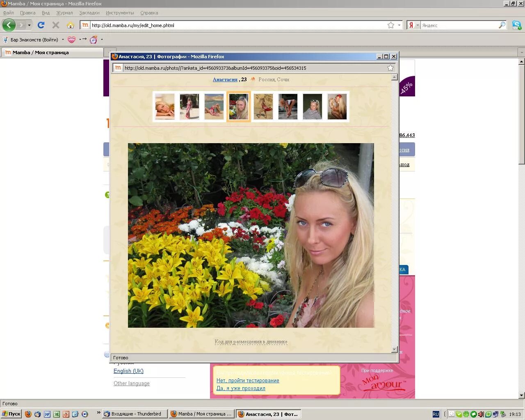Click the Бар Знакомств cocktail icon

[x=5, y=40]
